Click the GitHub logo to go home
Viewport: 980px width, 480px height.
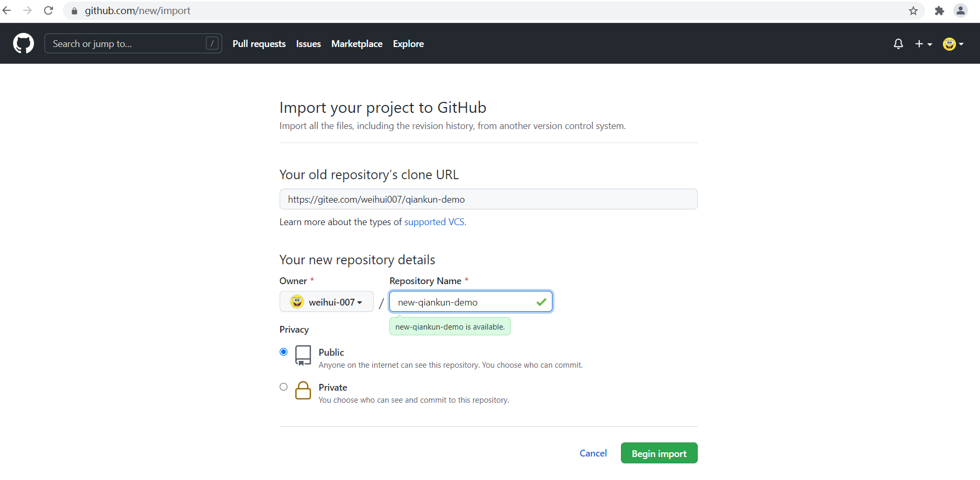pos(24,43)
